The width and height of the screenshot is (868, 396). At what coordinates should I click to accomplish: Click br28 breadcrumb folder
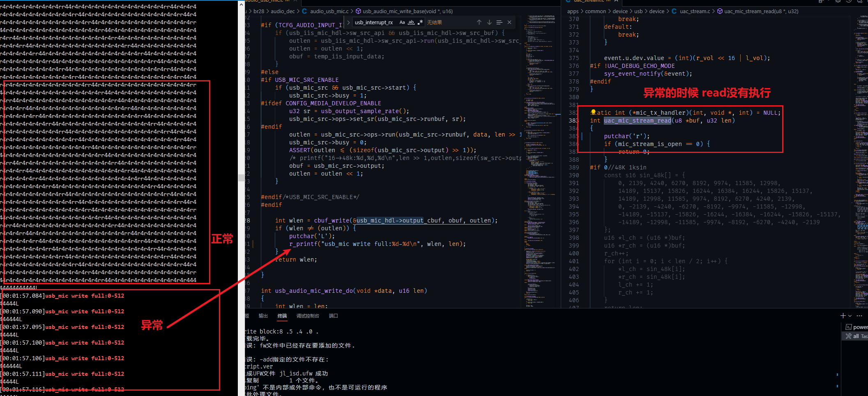(x=259, y=11)
